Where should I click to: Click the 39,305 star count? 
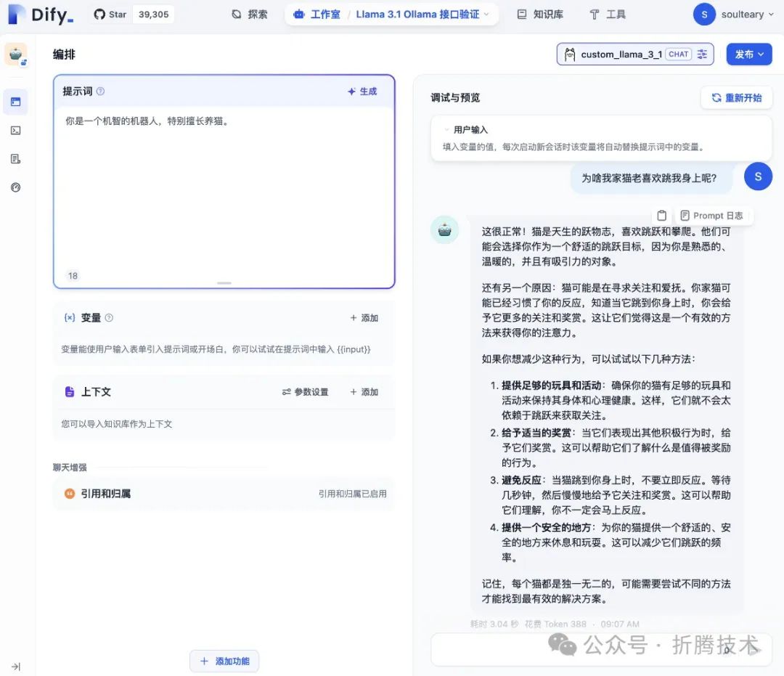tap(153, 15)
